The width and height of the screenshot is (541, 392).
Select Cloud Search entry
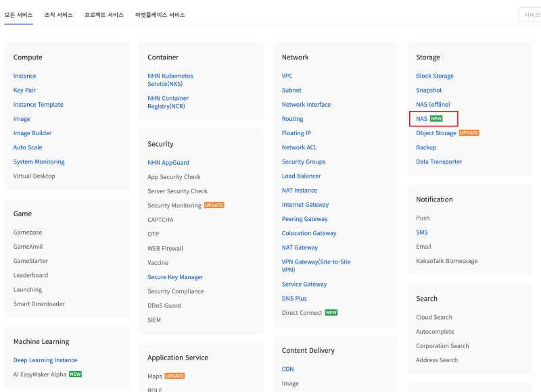tap(434, 317)
